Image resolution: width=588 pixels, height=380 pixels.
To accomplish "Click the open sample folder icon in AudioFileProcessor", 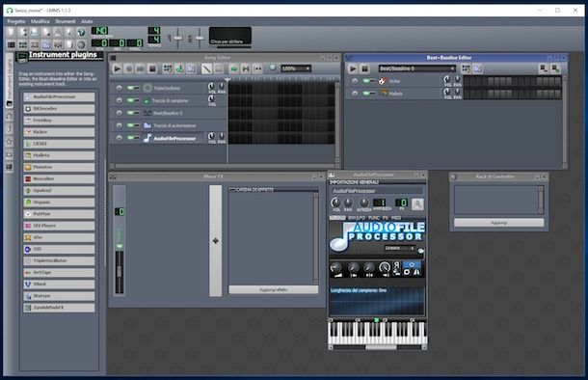I will click(x=420, y=250).
